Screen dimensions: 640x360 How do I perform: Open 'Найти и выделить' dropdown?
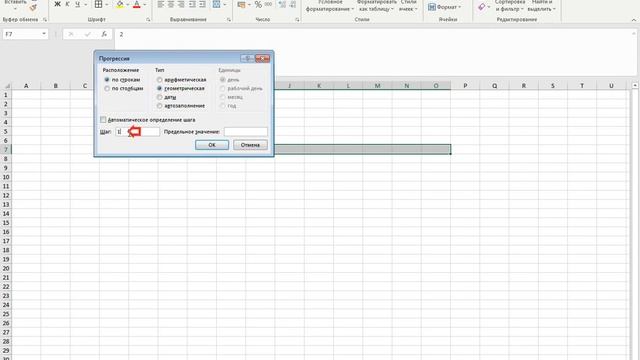(541, 6)
